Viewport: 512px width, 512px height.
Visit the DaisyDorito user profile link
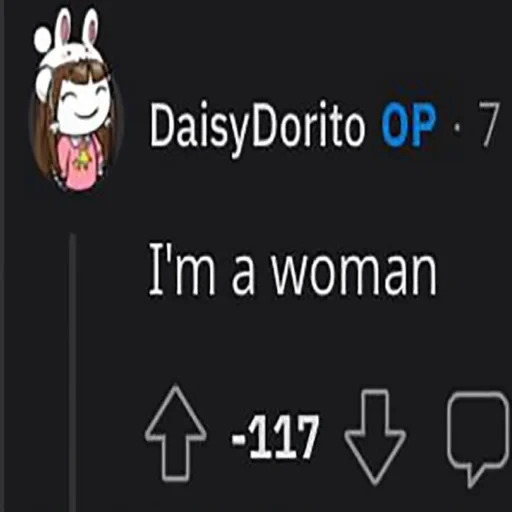[x=257, y=128]
